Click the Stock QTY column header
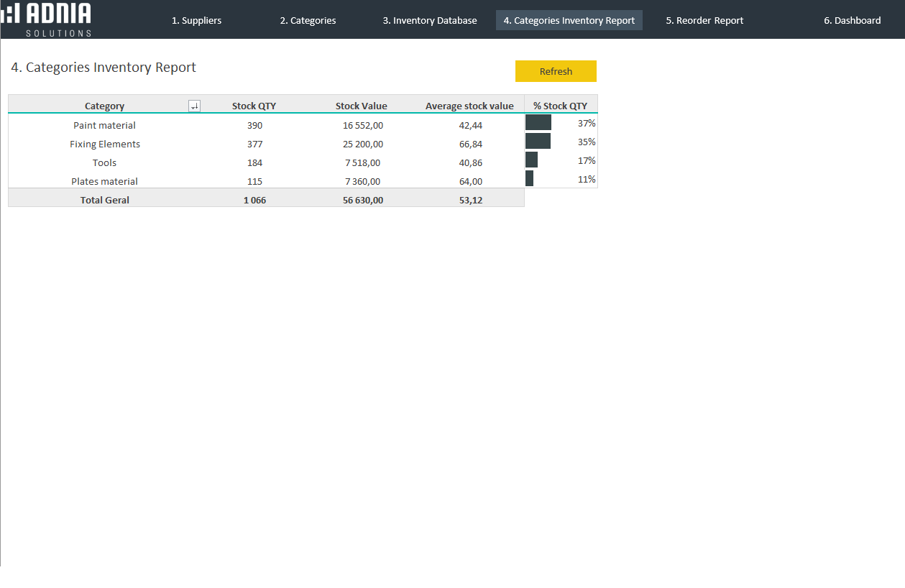The width and height of the screenshot is (905, 588). pyautogui.click(x=254, y=106)
